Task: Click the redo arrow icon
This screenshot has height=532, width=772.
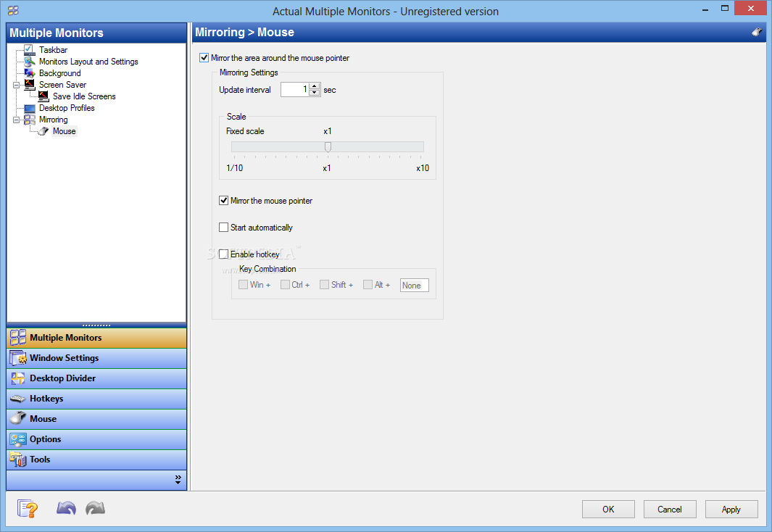Action: click(x=95, y=508)
